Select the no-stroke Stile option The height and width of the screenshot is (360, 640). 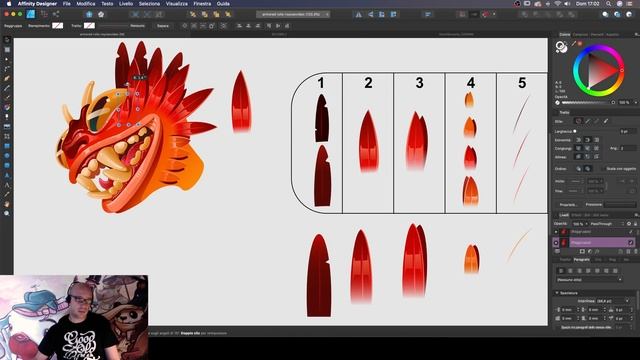(x=578, y=121)
